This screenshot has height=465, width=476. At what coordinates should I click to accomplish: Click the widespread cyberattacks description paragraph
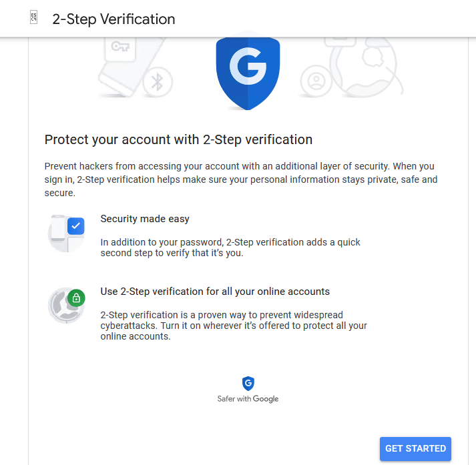pyautogui.click(x=234, y=326)
